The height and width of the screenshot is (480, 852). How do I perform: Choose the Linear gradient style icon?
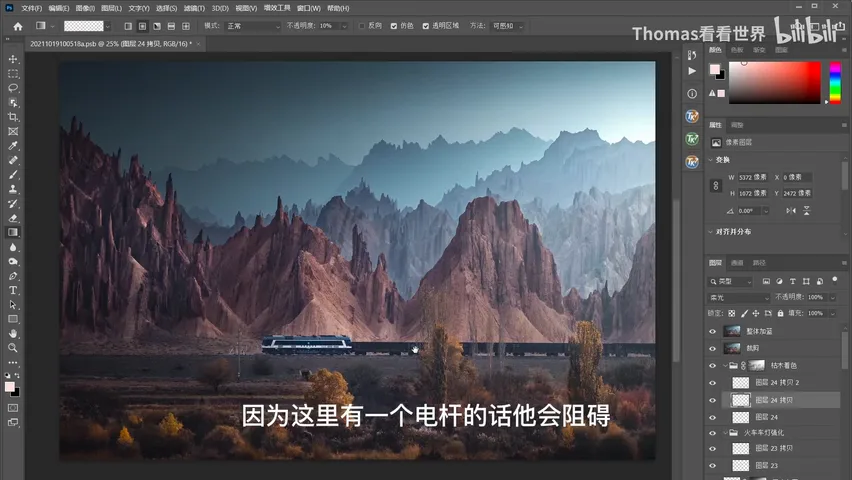(128, 26)
